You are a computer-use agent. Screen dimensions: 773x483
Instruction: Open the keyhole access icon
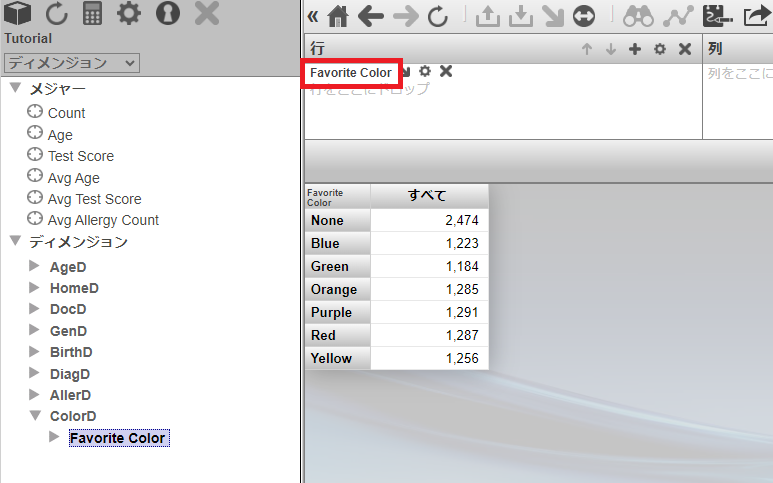167,14
